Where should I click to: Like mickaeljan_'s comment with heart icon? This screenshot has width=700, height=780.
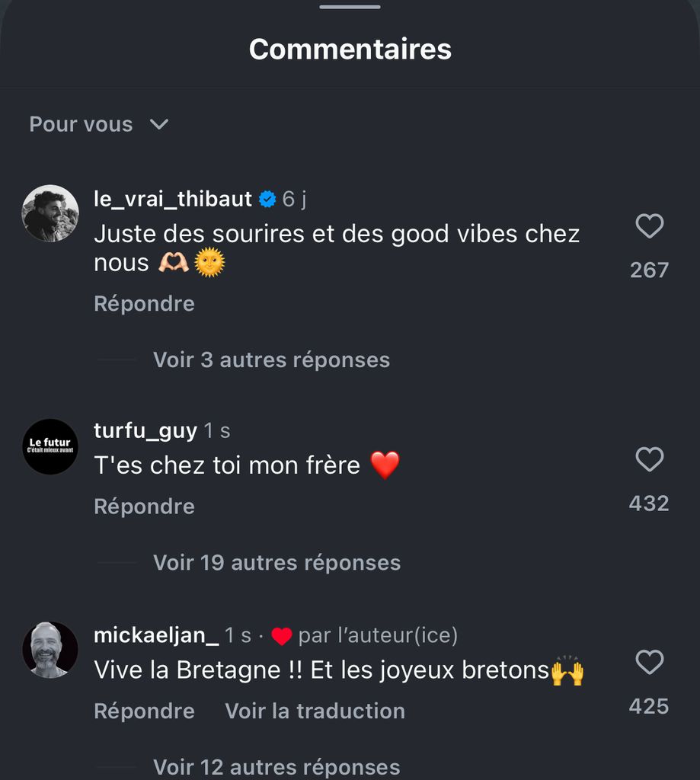click(x=649, y=662)
